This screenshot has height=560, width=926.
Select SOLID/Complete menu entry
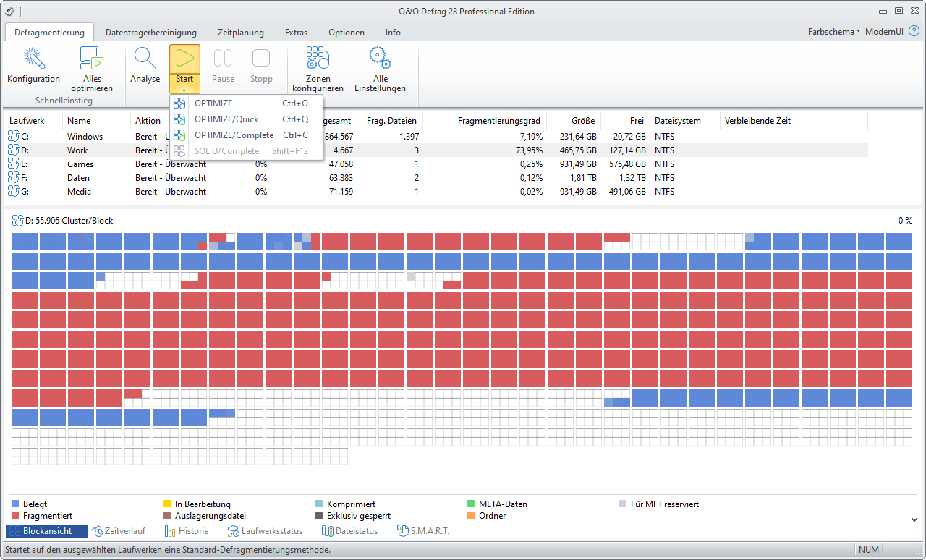[246, 151]
